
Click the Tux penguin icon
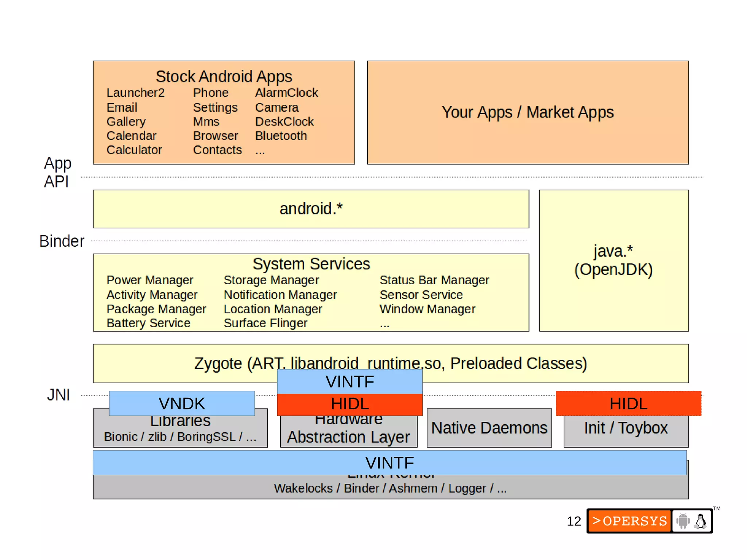(x=700, y=521)
